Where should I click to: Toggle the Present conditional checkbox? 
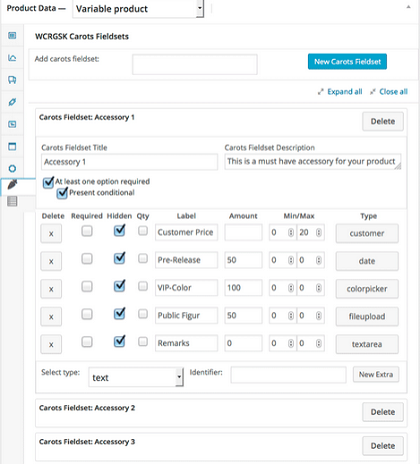pos(62,193)
